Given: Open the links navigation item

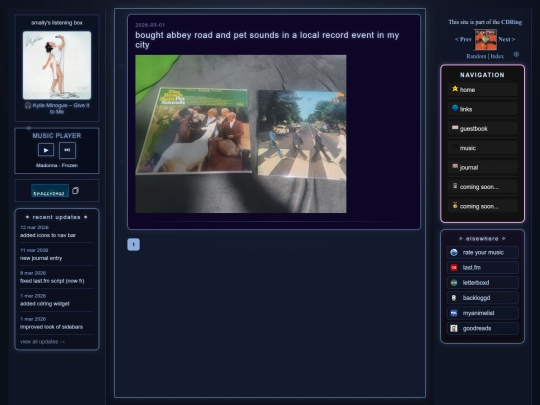Looking at the screenshot, I should pyautogui.click(x=482, y=109).
